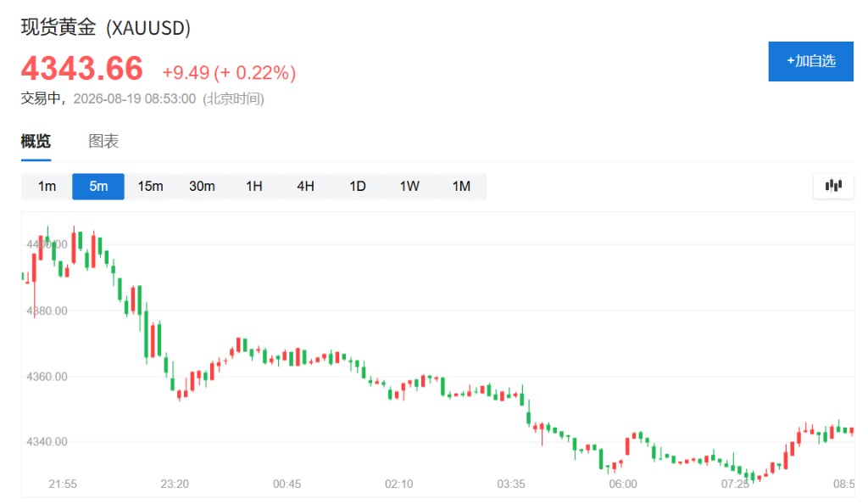
Task: Click the 23:20 time axis label
Action: tap(175, 484)
